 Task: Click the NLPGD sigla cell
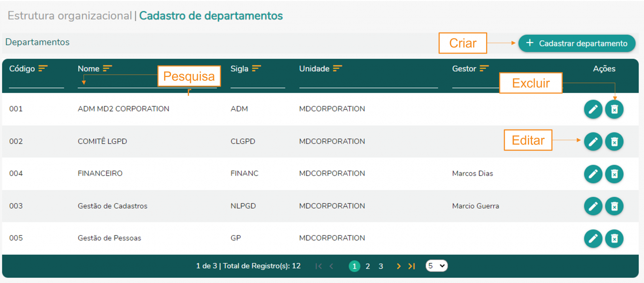click(x=243, y=206)
